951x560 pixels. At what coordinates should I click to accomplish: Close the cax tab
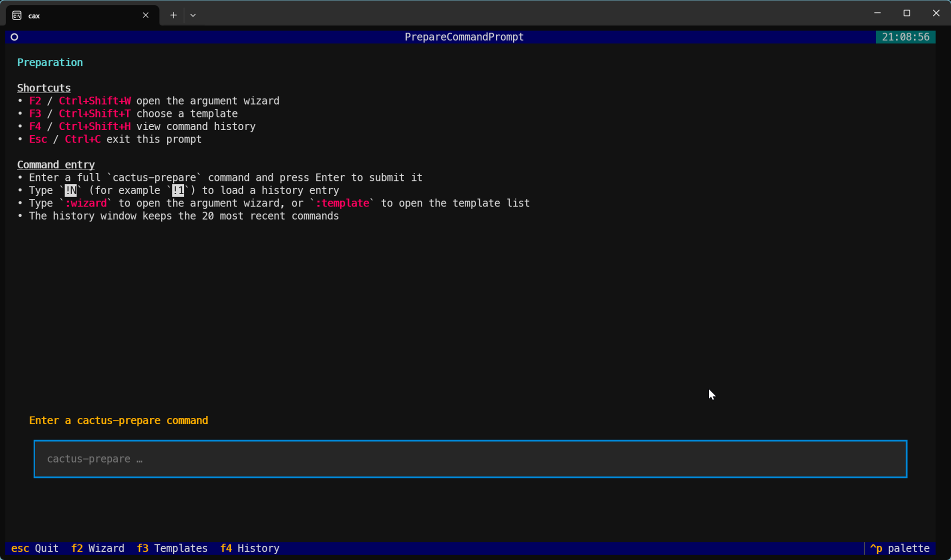click(x=145, y=15)
